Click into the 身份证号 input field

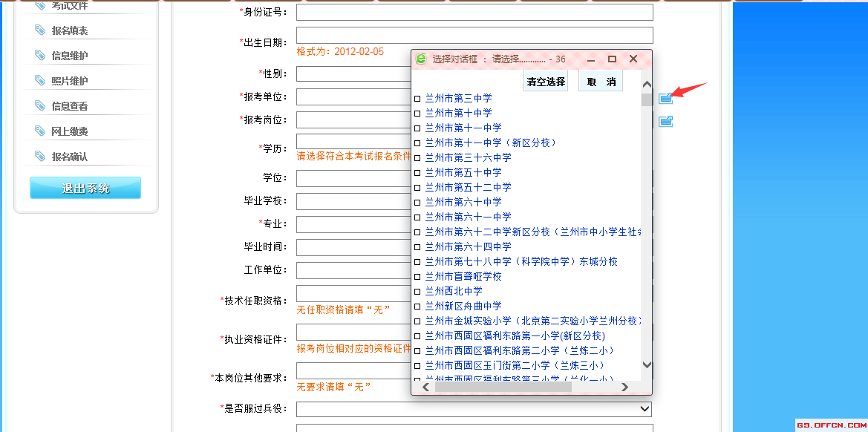474,12
